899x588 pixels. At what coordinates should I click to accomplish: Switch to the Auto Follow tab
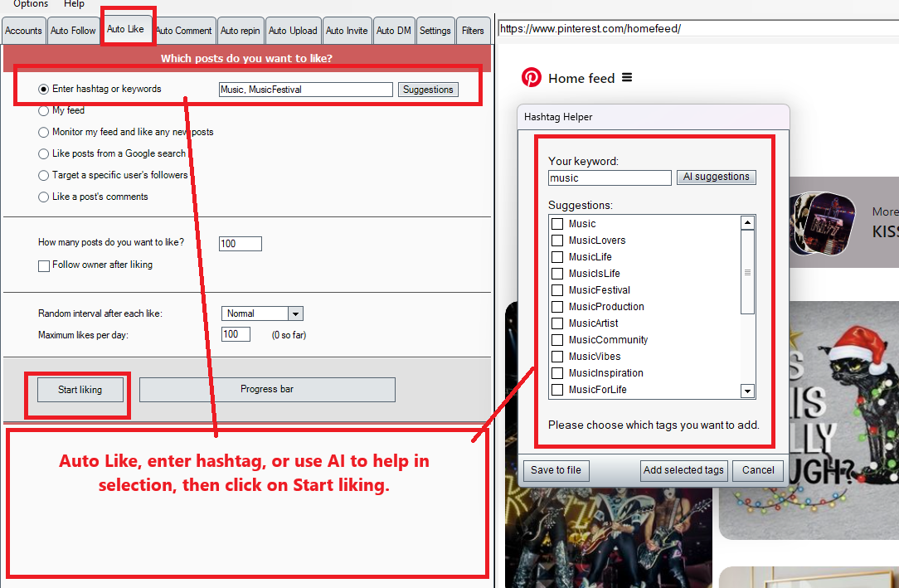pos(73,30)
